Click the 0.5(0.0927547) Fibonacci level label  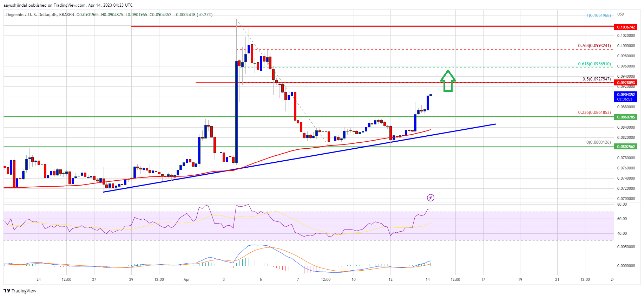click(x=597, y=79)
